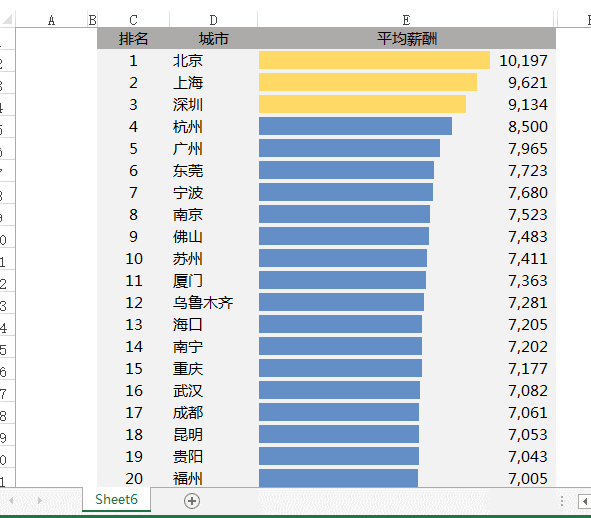Screen dimensions: 591x518
Task: Click the salary value 7,723
Action: click(x=527, y=170)
